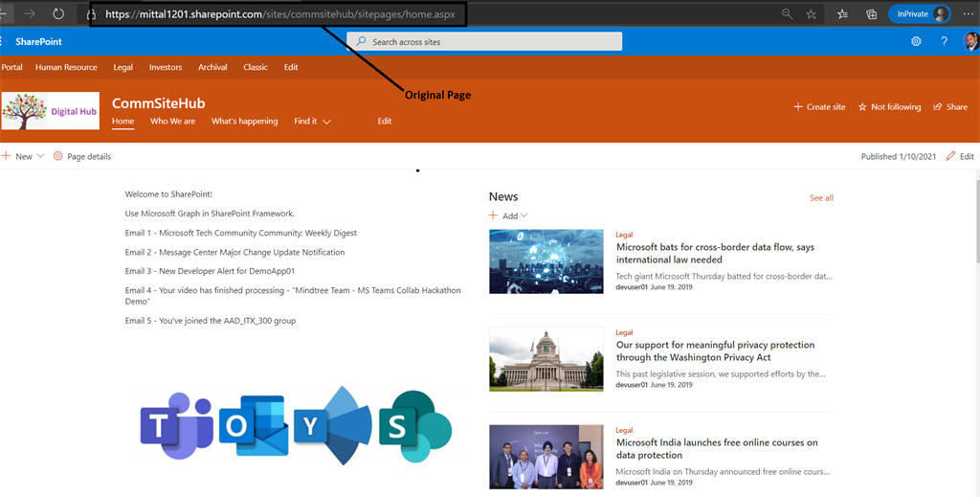Open the browser Favorites list icon
Screen dimensions: 980x497
[842, 13]
